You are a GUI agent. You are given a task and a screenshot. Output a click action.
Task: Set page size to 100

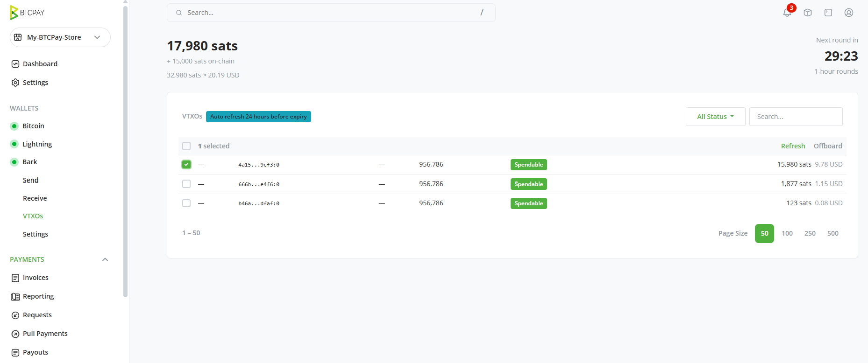click(x=787, y=233)
